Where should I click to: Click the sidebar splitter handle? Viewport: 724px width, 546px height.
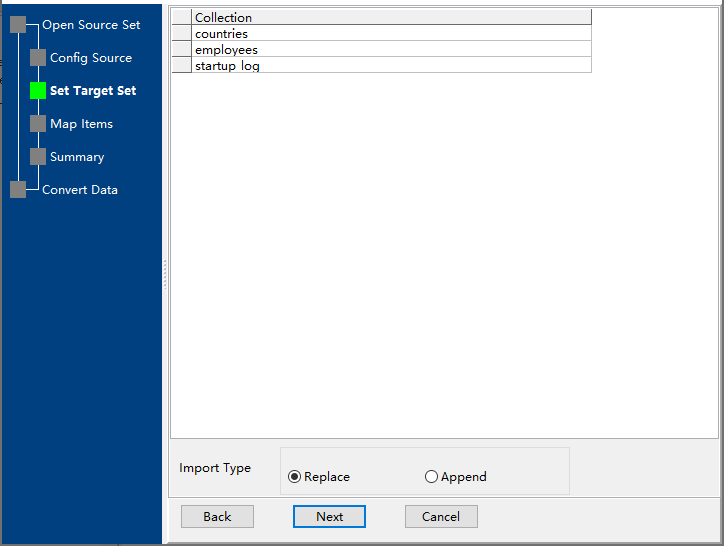(165, 273)
